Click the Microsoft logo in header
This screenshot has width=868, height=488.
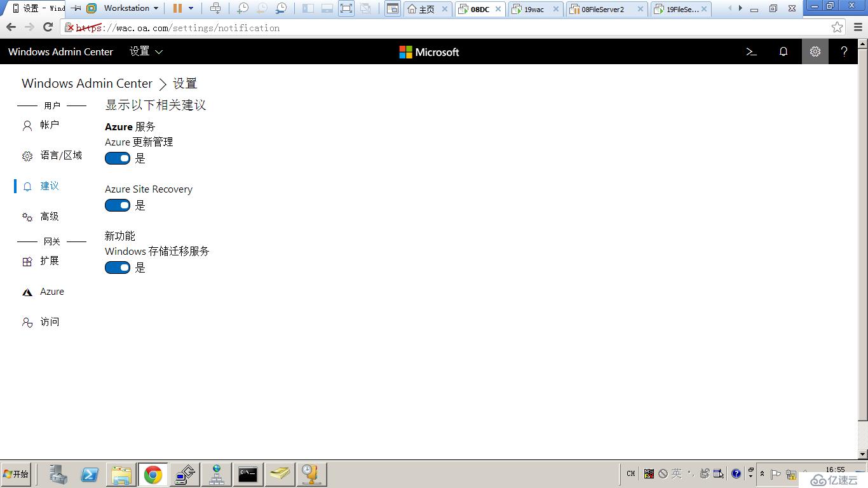coord(429,52)
